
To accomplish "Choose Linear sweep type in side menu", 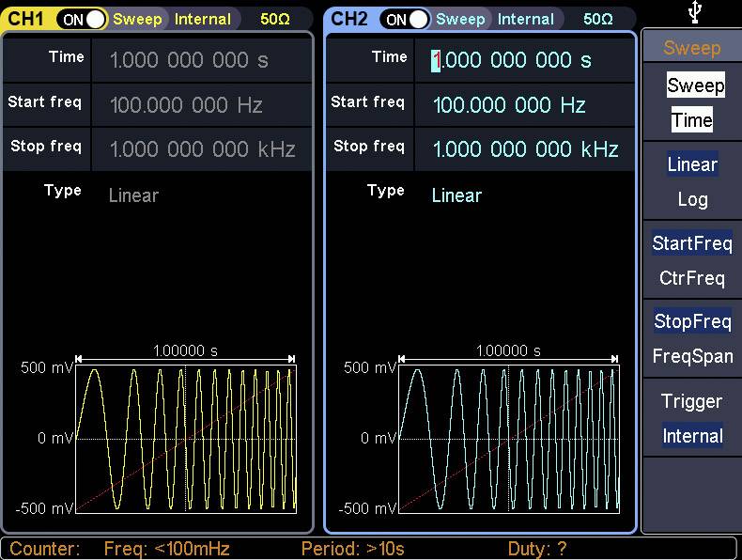I will (x=692, y=164).
